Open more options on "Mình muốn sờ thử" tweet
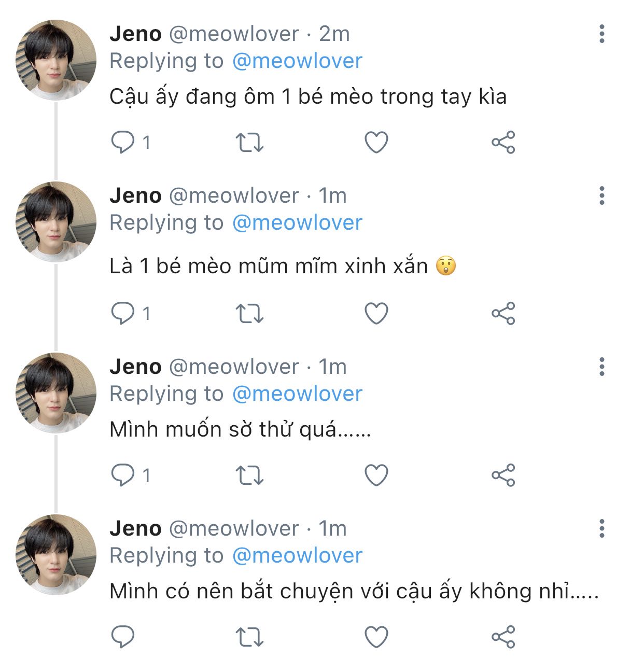The height and width of the screenshot is (658, 644). [x=601, y=367]
